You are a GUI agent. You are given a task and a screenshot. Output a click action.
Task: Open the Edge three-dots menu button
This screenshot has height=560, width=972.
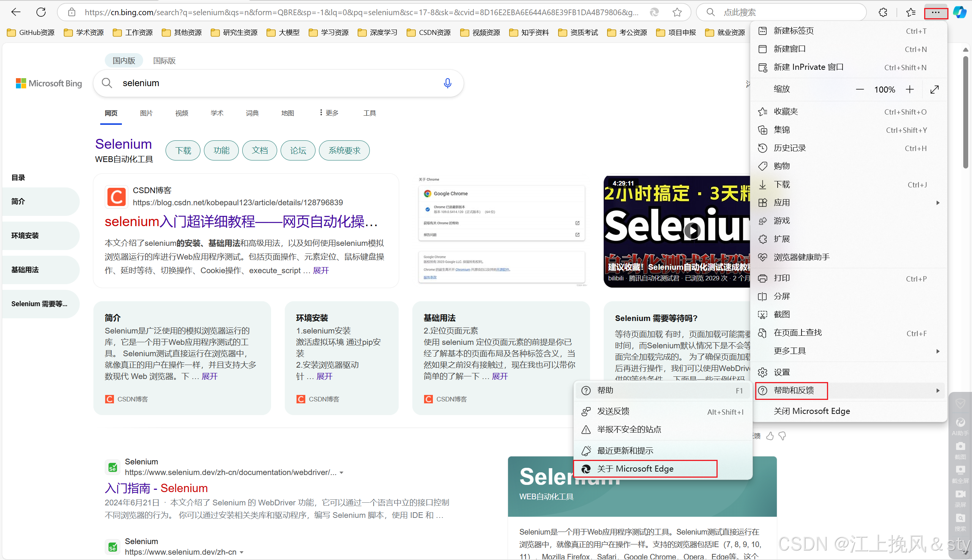tap(936, 12)
